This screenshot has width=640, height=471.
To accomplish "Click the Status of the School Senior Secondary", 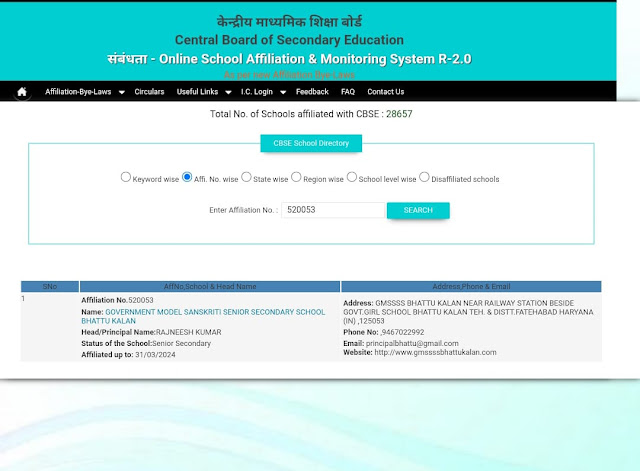I will pyautogui.click(x=146, y=343).
